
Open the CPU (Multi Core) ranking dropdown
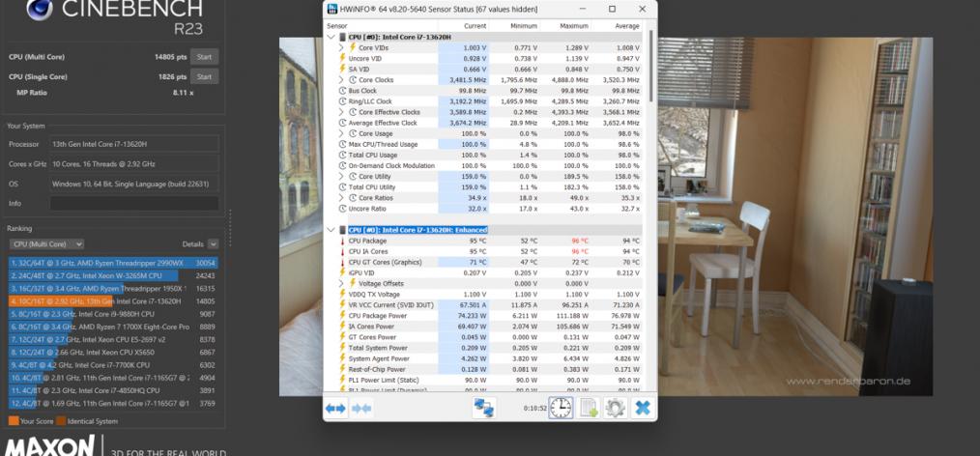tap(47, 244)
